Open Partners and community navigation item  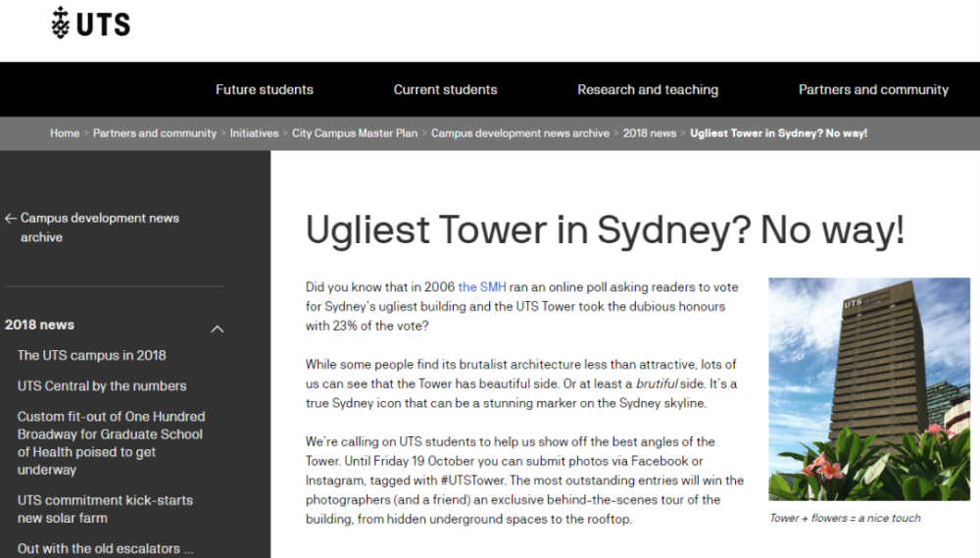[873, 89]
